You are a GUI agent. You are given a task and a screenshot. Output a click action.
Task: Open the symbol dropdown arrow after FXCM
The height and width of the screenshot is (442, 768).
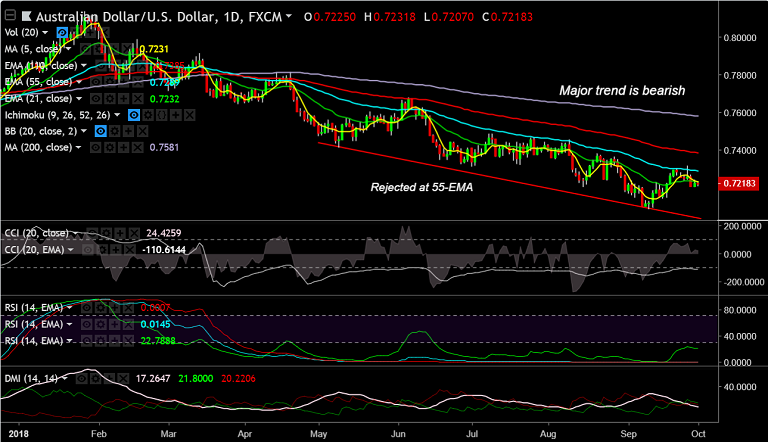tap(288, 16)
